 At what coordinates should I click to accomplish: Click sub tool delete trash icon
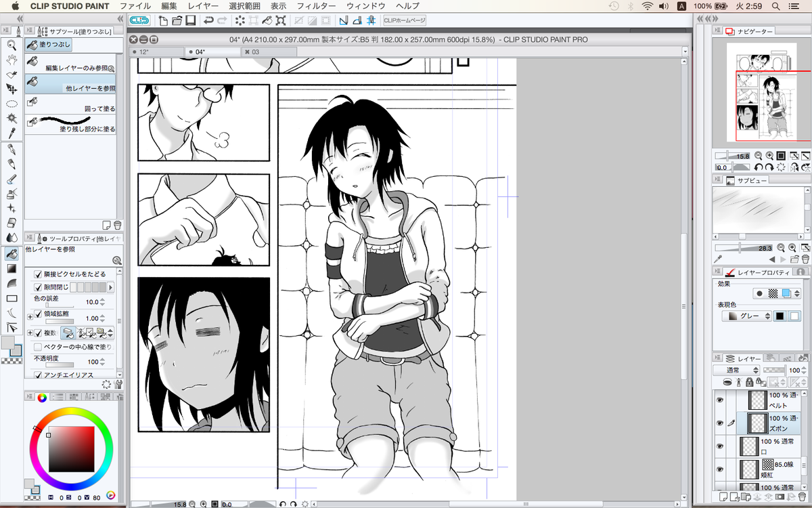(117, 226)
